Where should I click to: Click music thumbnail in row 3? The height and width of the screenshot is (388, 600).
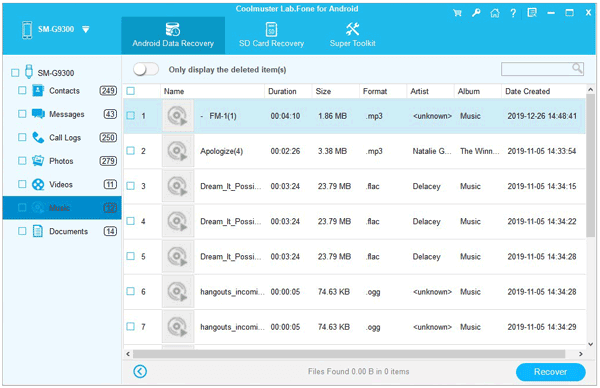(178, 186)
